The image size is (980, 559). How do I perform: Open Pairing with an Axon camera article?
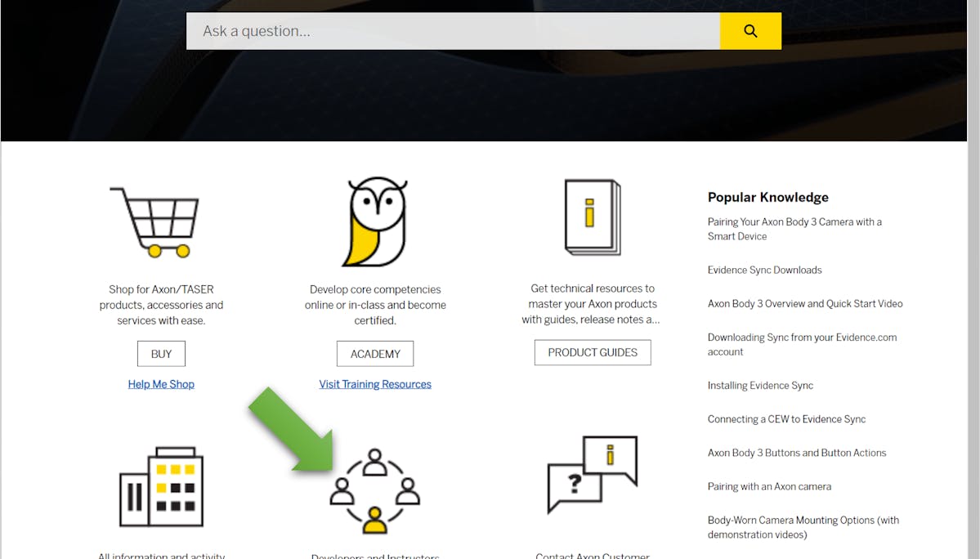(x=769, y=486)
